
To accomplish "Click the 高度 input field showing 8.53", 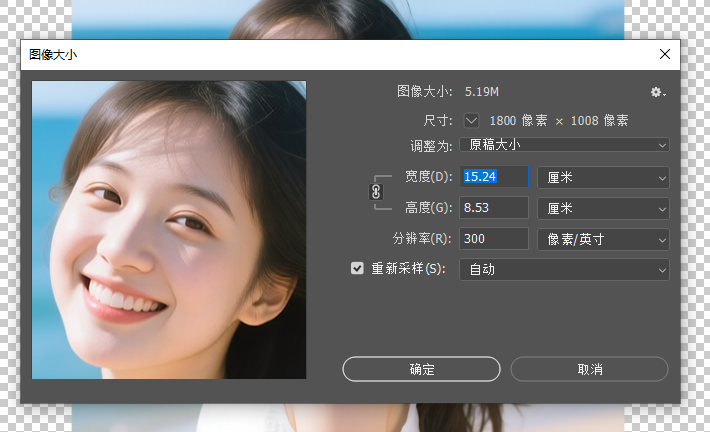I will click(x=494, y=208).
